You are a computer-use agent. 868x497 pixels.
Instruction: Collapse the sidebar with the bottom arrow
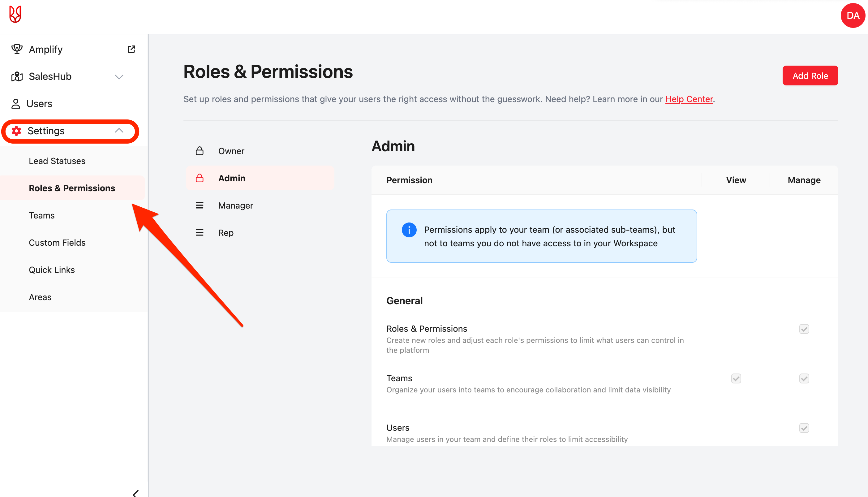pos(136,493)
